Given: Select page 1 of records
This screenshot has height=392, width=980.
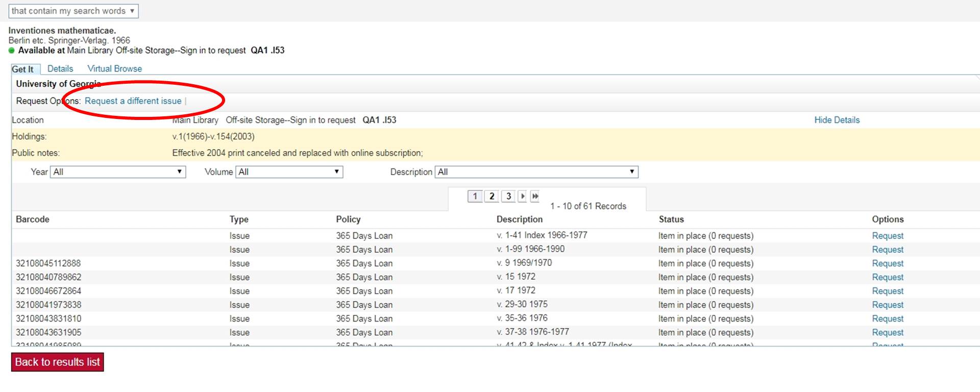Looking at the screenshot, I should coord(475,196).
